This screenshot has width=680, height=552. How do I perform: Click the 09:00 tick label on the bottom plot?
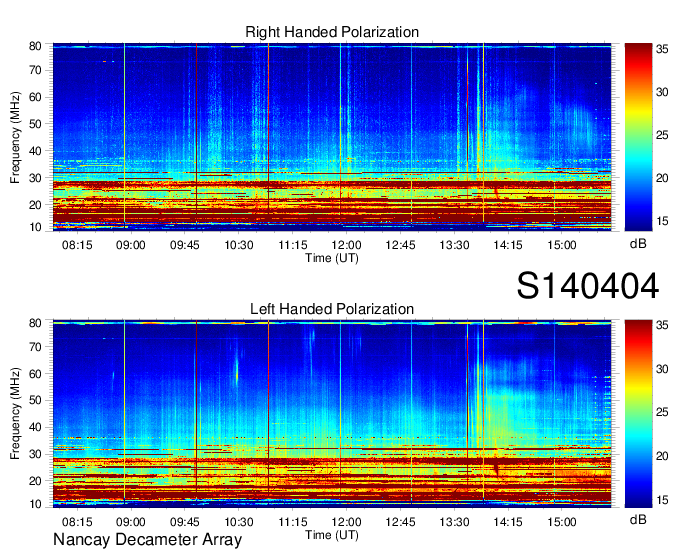(131, 522)
